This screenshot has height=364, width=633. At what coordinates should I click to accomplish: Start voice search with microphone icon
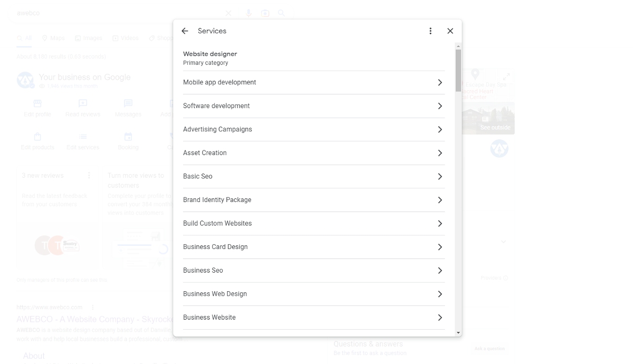click(248, 13)
